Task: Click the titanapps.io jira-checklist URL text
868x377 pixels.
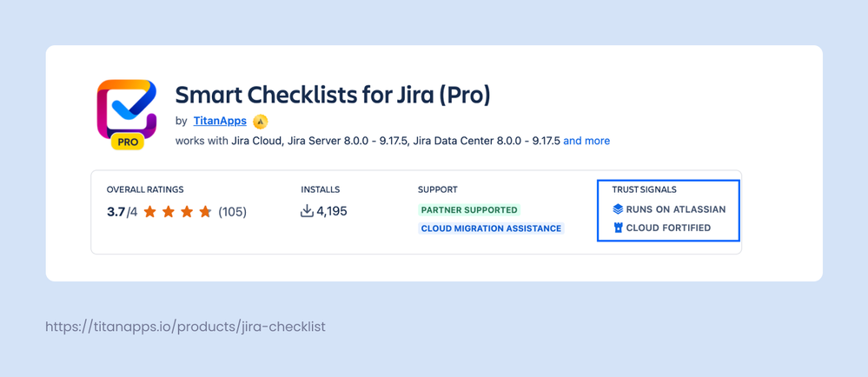Action: click(185, 327)
